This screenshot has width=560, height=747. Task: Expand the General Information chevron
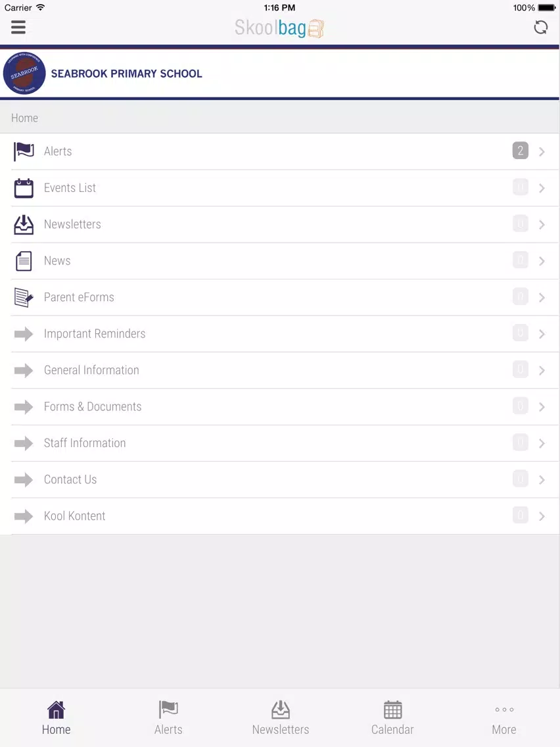[x=542, y=371]
